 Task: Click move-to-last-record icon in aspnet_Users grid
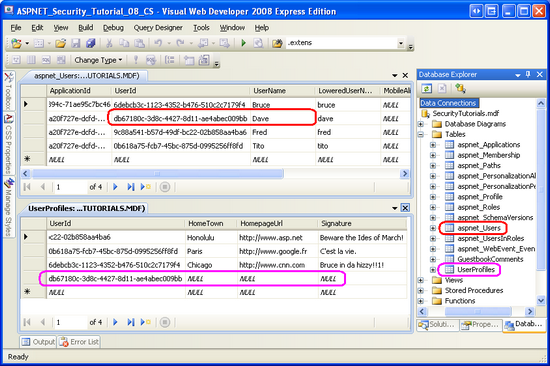[x=131, y=187]
